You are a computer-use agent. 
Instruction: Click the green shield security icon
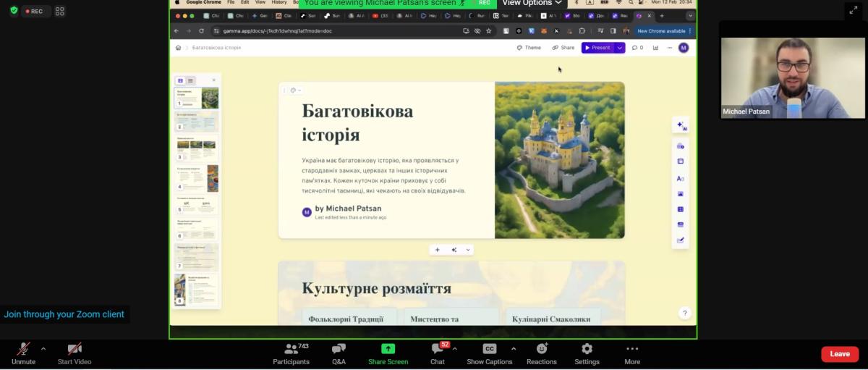(x=13, y=11)
